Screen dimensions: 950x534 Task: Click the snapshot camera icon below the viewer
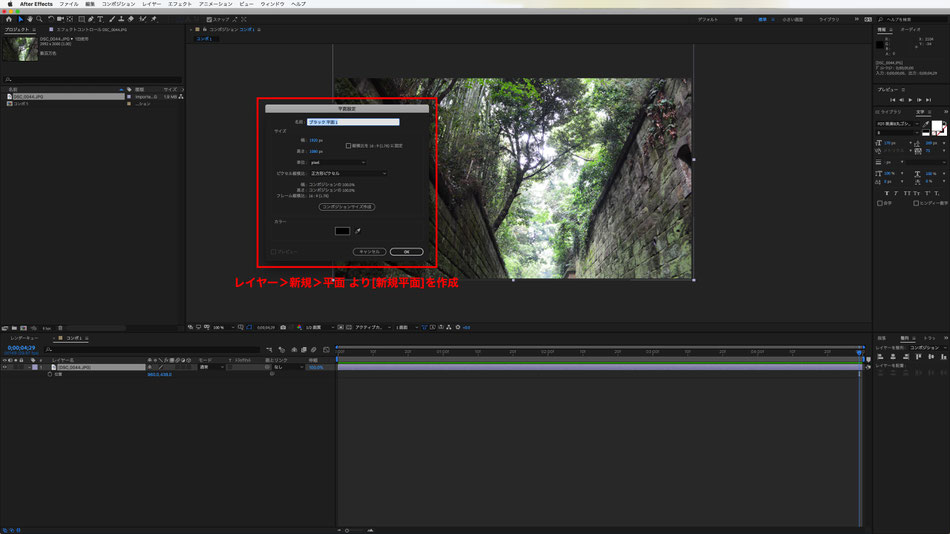(283, 327)
